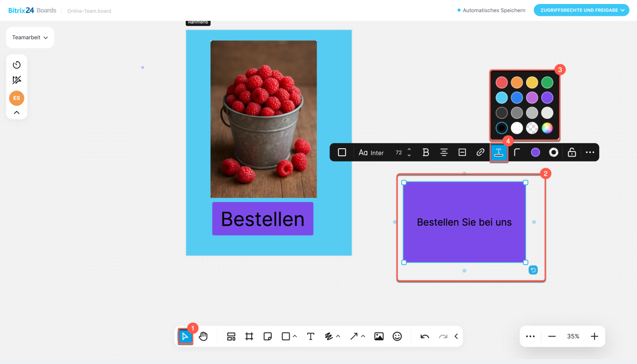This screenshot has height=364, width=637.
Task: Open the Inter font family dropdown
Action: [x=371, y=153]
